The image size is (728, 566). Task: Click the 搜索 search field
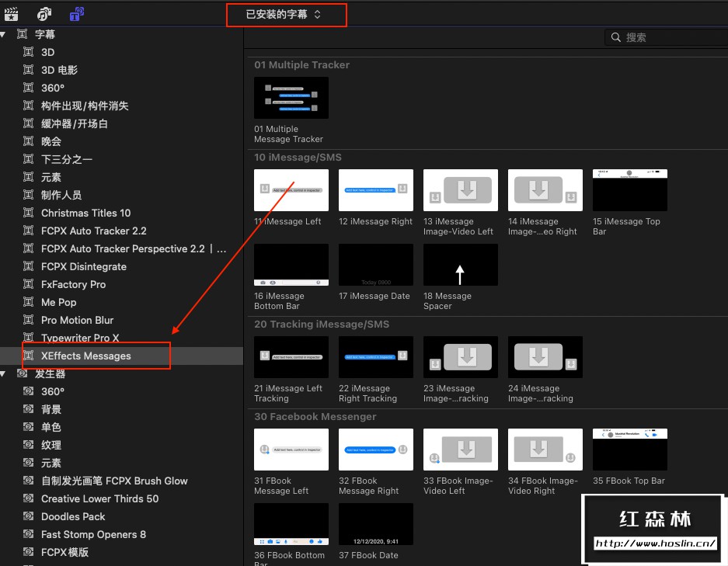coord(667,37)
